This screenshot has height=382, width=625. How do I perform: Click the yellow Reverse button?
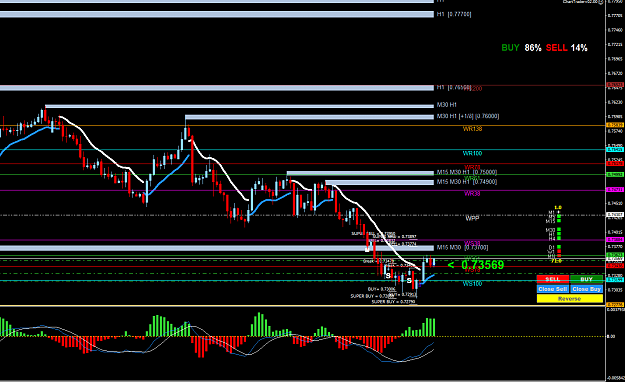point(570,298)
